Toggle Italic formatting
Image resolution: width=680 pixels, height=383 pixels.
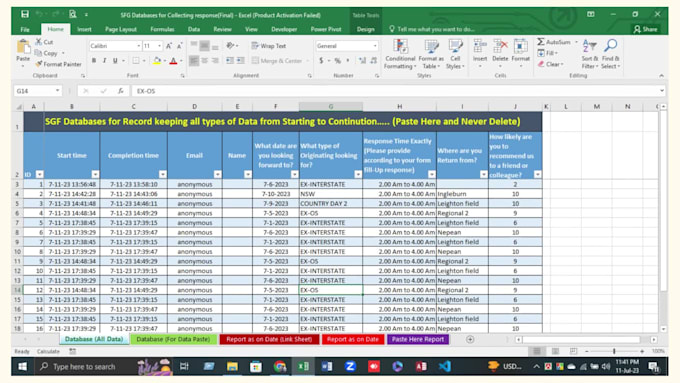click(104, 61)
